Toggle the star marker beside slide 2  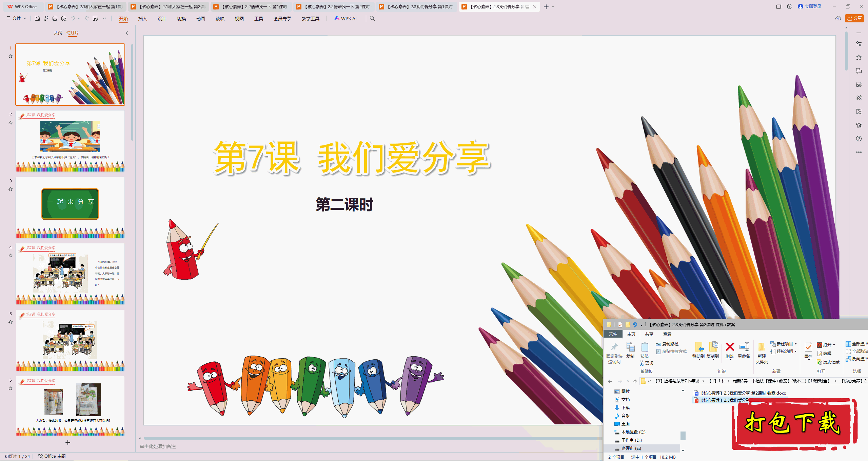pyautogui.click(x=11, y=123)
